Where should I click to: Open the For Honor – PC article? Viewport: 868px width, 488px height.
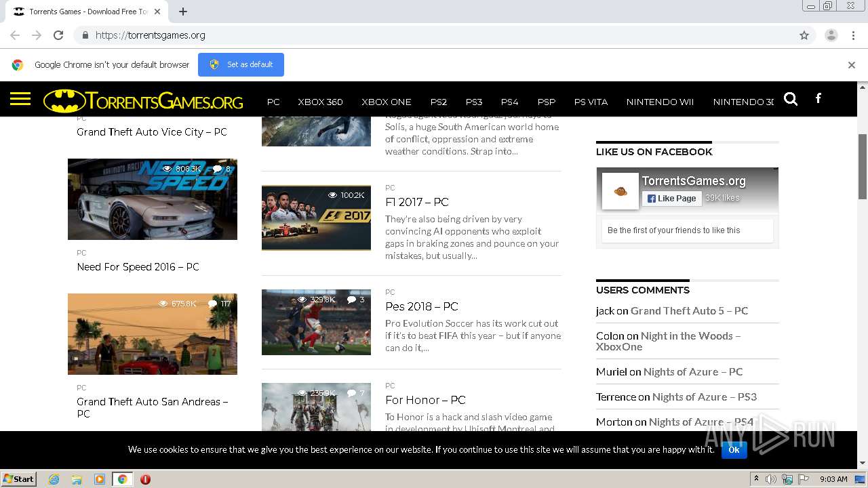pyautogui.click(x=425, y=400)
